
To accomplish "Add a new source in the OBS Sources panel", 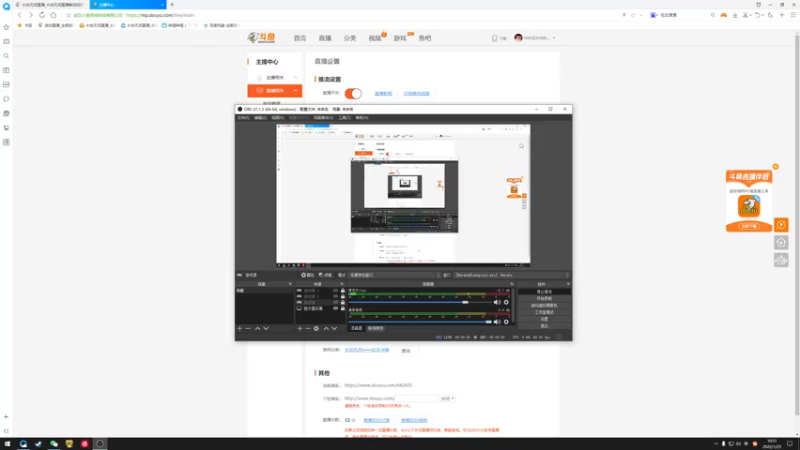I will (299, 329).
